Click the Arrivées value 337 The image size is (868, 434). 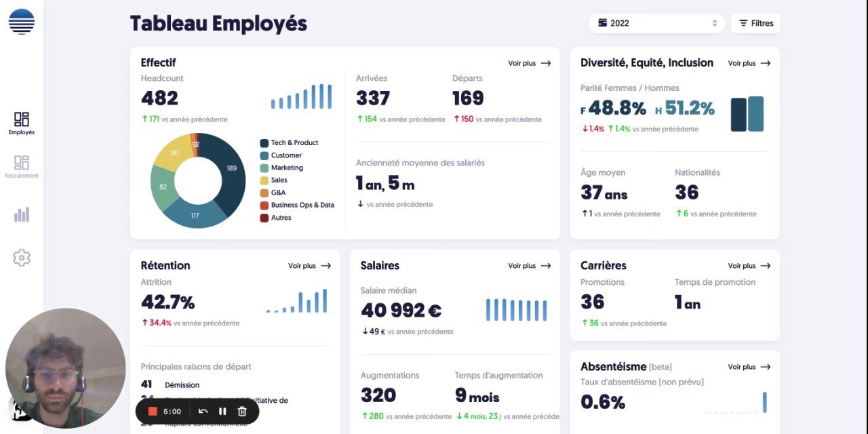pos(373,98)
